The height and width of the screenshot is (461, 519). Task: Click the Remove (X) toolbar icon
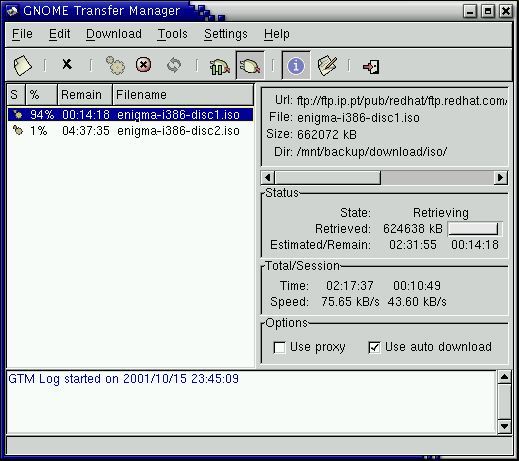click(x=67, y=64)
